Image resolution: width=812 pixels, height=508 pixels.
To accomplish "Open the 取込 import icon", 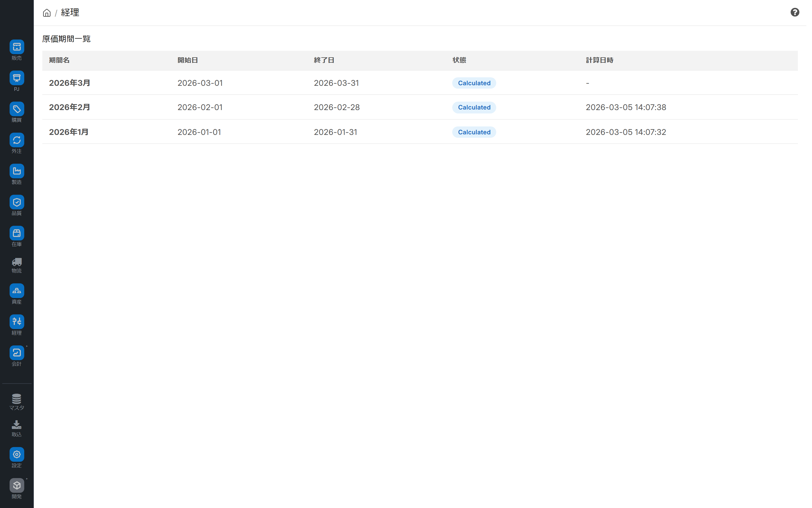I will point(17,425).
